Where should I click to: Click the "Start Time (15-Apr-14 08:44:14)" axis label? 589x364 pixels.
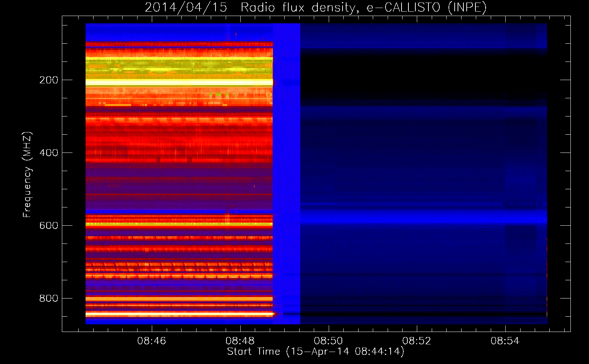point(316,352)
